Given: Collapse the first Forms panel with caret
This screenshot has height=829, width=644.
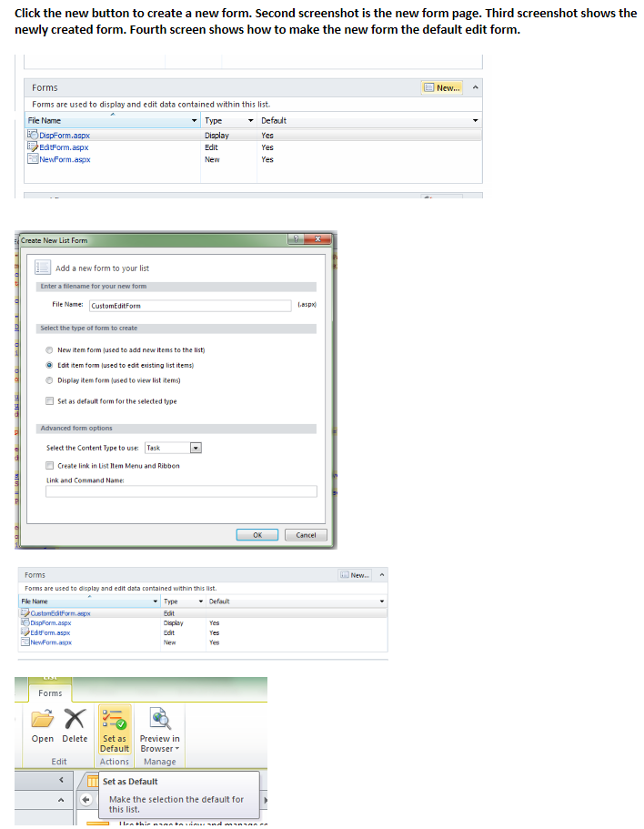Looking at the screenshot, I should pos(475,87).
